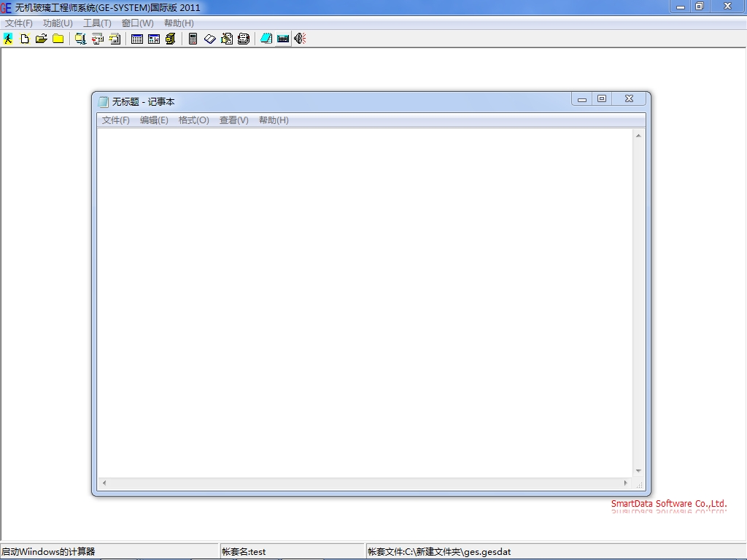Screen dimensions: 747x560
Task: Click Notepad vertical scrollbar down arrow
Action: (x=638, y=471)
